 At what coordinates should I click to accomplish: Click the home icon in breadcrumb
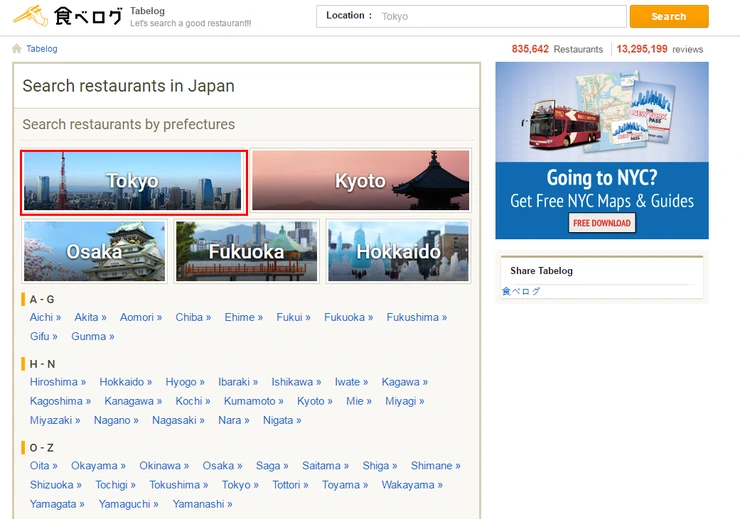pos(17,49)
